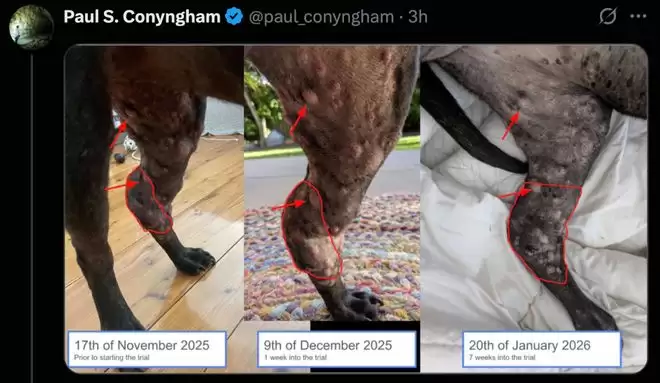Open Paul S. Conyngham's profile avatar

point(31,26)
